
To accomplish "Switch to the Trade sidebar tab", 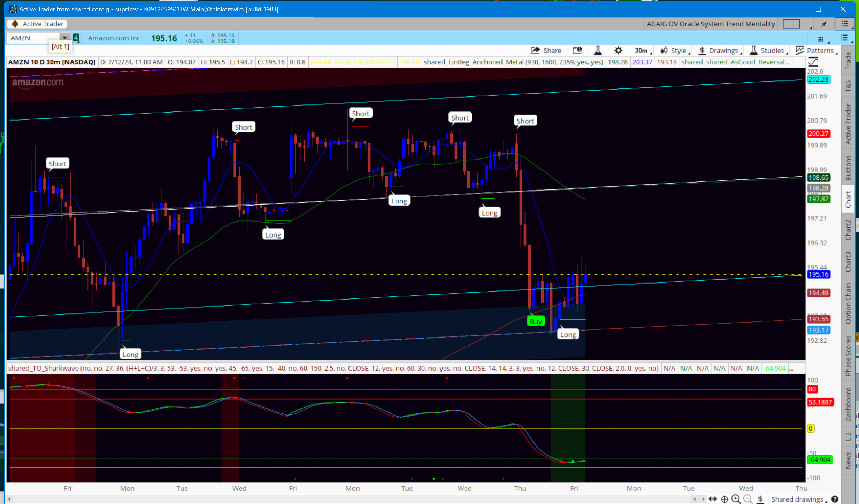I will [848, 61].
